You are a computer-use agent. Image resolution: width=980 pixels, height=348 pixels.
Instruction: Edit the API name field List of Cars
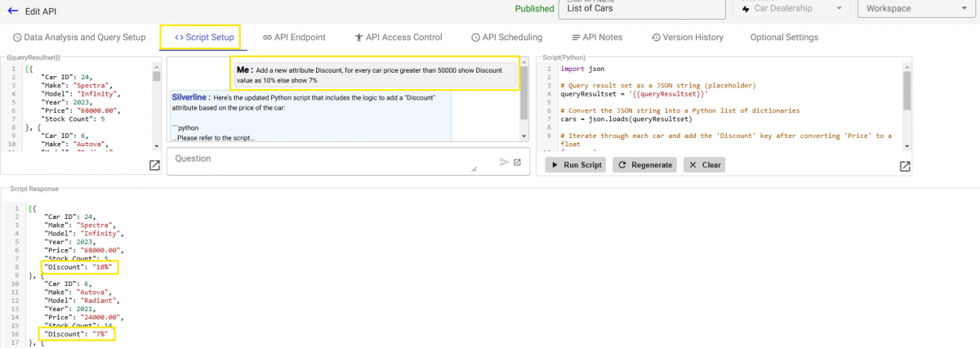tap(642, 9)
